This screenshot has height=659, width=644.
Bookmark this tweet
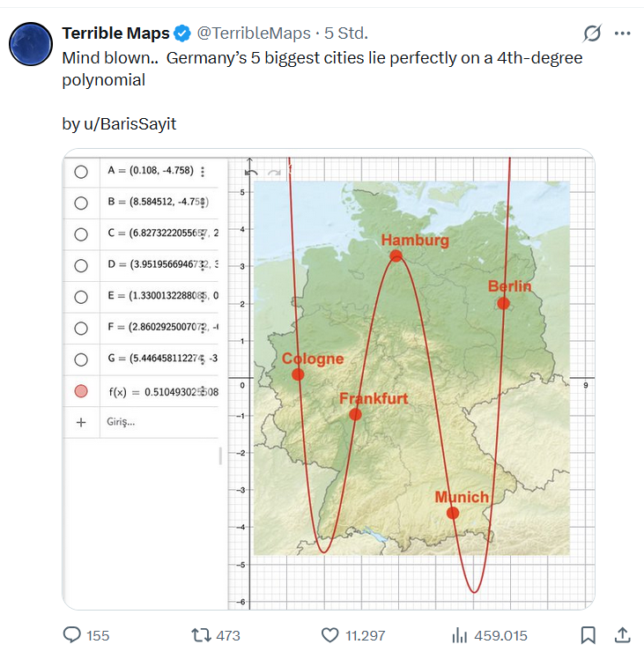coord(588,634)
